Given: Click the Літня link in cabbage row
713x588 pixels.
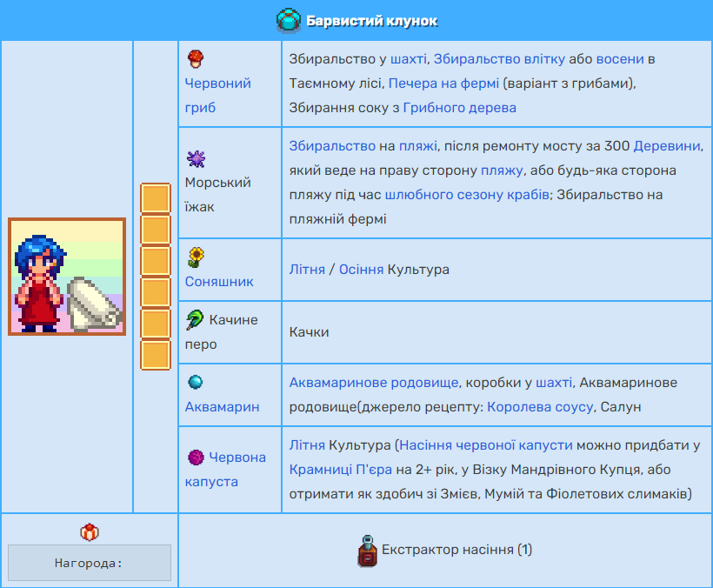Looking at the screenshot, I should coord(307,445).
